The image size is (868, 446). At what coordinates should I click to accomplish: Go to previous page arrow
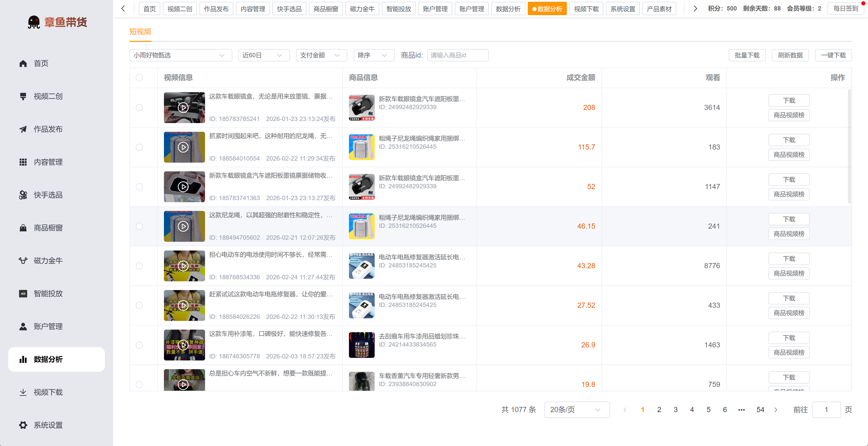(625, 410)
